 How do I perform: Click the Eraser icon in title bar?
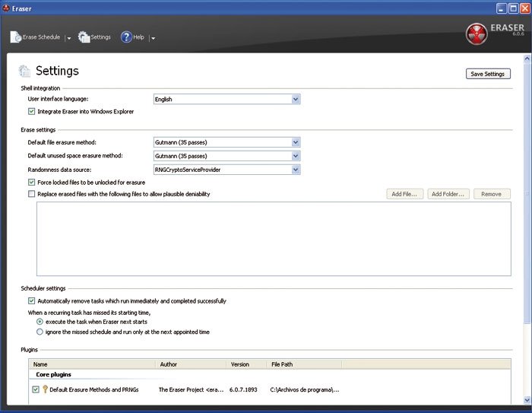pyautogui.click(x=6, y=8)
